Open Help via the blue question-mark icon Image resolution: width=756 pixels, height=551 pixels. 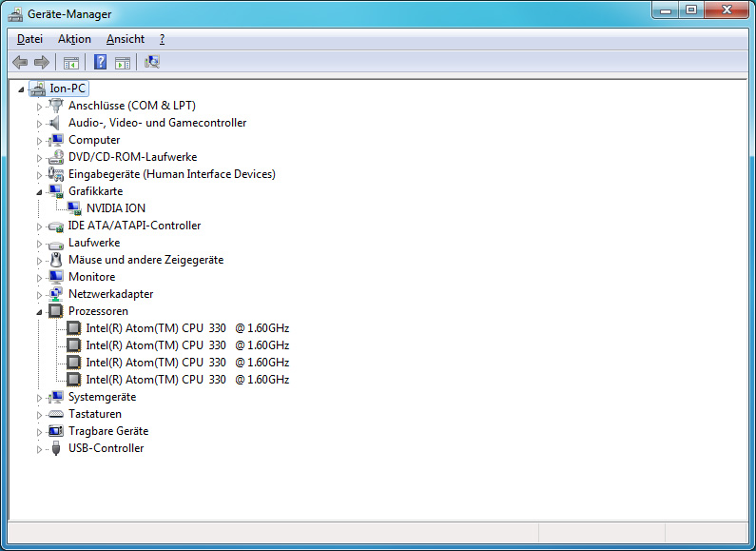[100, 62]
